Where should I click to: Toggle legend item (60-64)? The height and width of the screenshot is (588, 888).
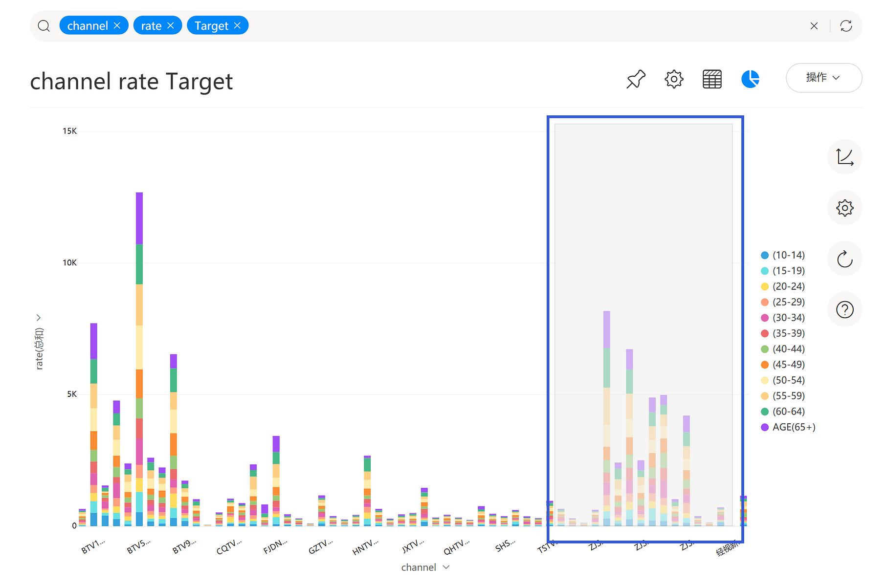(783, 412)
